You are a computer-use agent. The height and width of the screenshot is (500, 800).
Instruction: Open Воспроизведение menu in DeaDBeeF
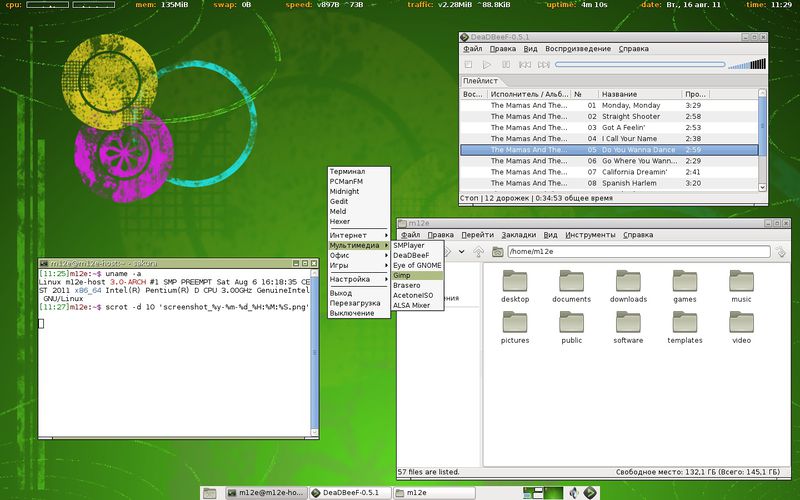(577, 48)
